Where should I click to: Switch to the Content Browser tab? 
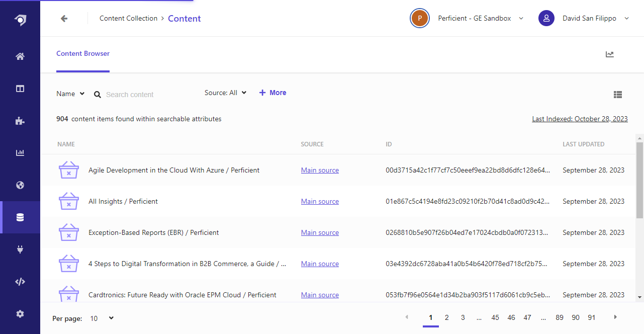[82, 53]
